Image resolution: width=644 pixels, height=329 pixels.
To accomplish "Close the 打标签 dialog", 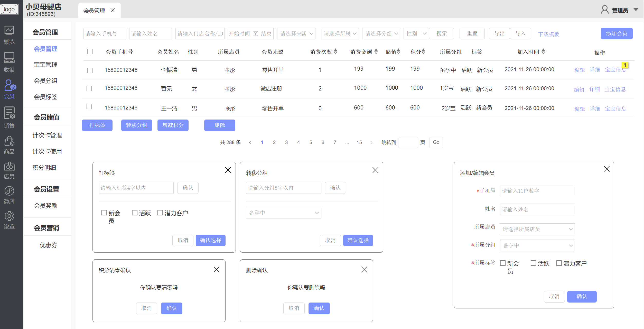I will [228, 170].
